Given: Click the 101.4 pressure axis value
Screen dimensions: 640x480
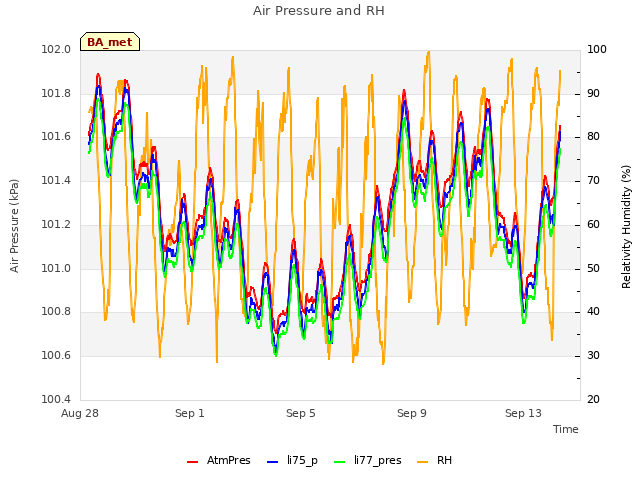Looking at the screenshot, I should click(x=56, y=180).
